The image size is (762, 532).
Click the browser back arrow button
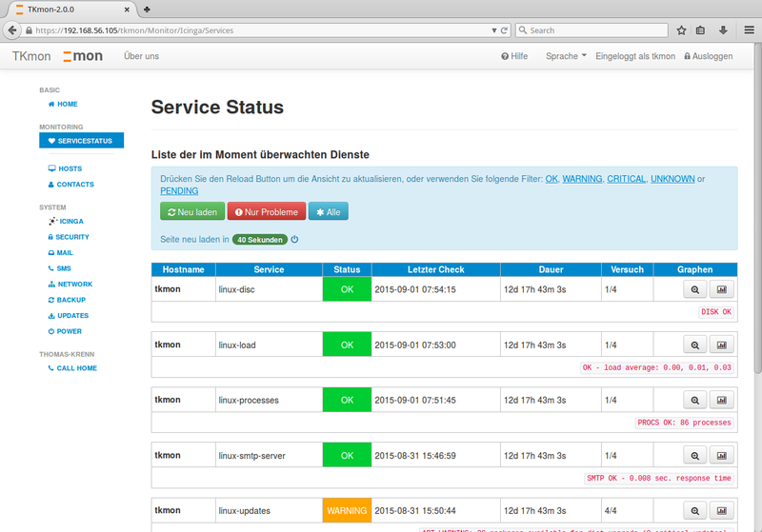click(12, 30)
